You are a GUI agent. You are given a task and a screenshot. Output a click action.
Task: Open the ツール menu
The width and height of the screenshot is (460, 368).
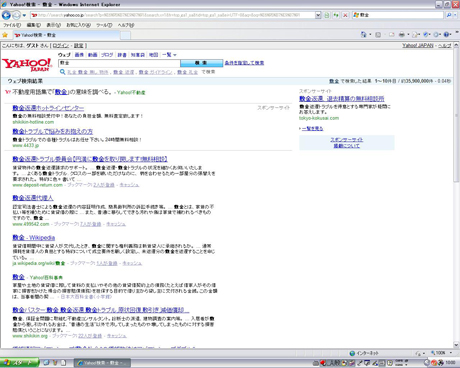click(x=104, y=25)
